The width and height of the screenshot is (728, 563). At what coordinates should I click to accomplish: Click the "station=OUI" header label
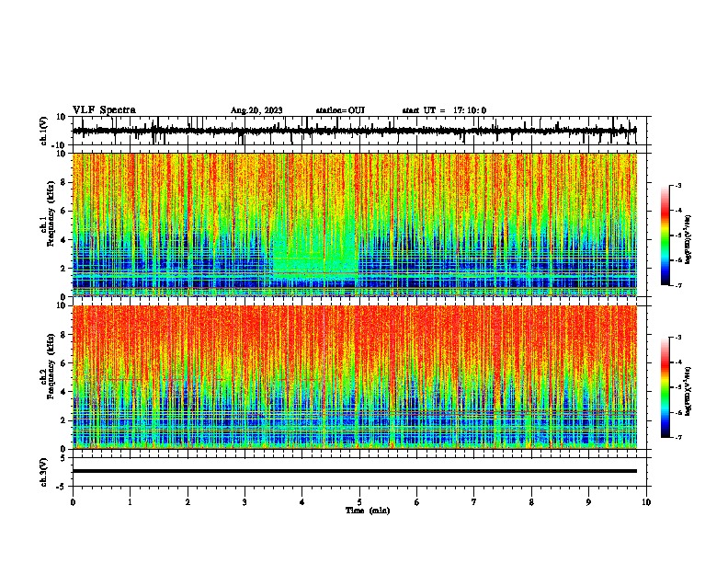click(340, 110)
